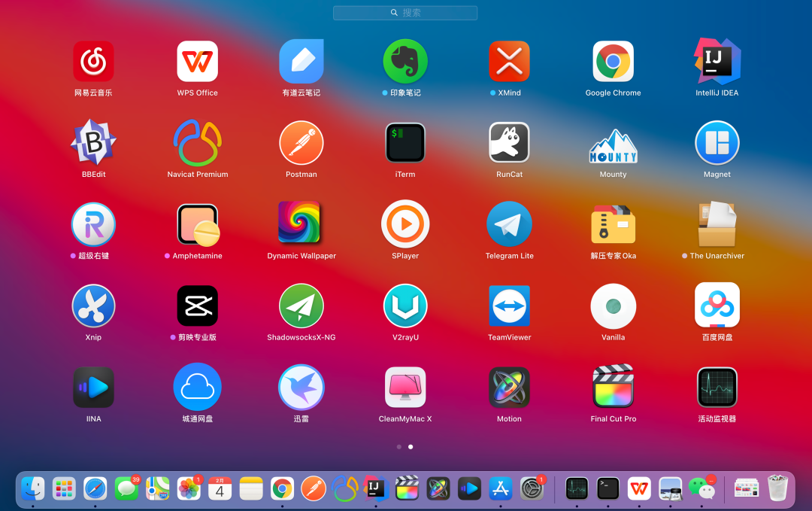Launch Magnet window manager
812x511 pixels.
pyautogui.click(x=717, y=142)
